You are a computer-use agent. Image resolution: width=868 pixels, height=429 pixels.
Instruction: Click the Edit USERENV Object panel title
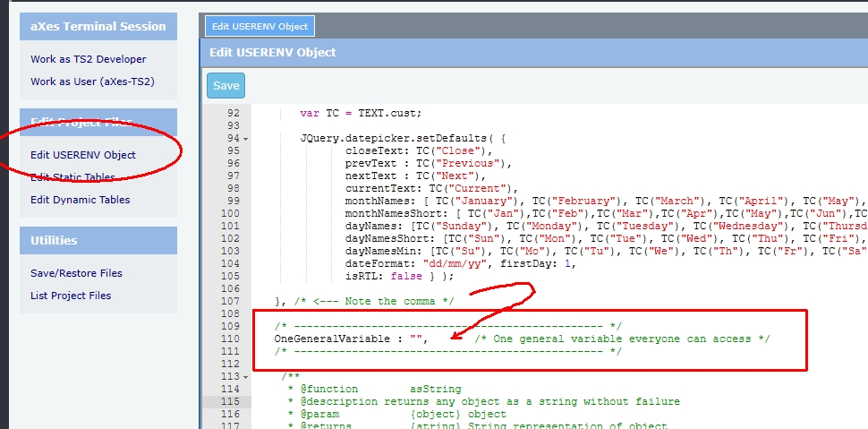pyautogui.click(x=273, y=52)
